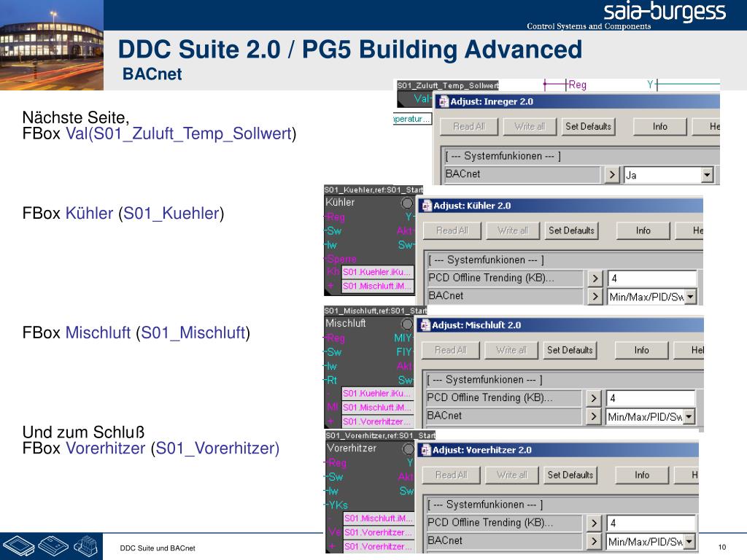
Task: Click the Systemfunktionen header in Kühler dialog
Action: [x=486, y=260]
